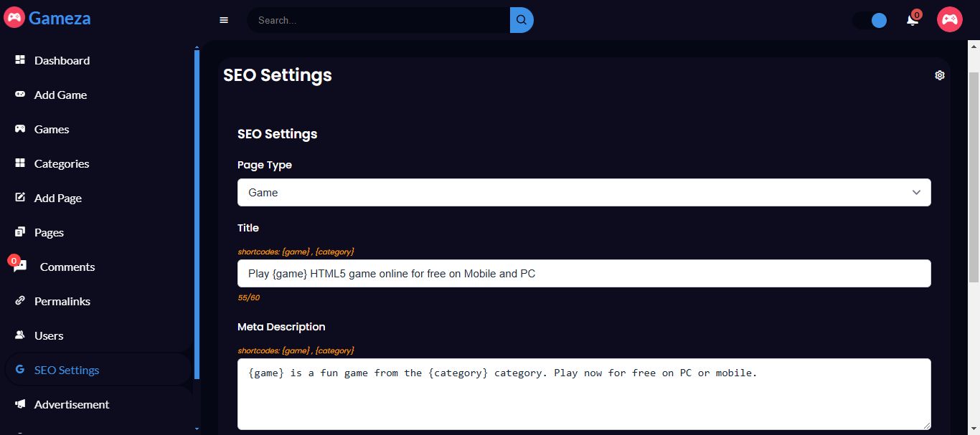Viewport: 980px width, 435px height.
Task: Click the Add Page edit icon
Action: point(20,198)
